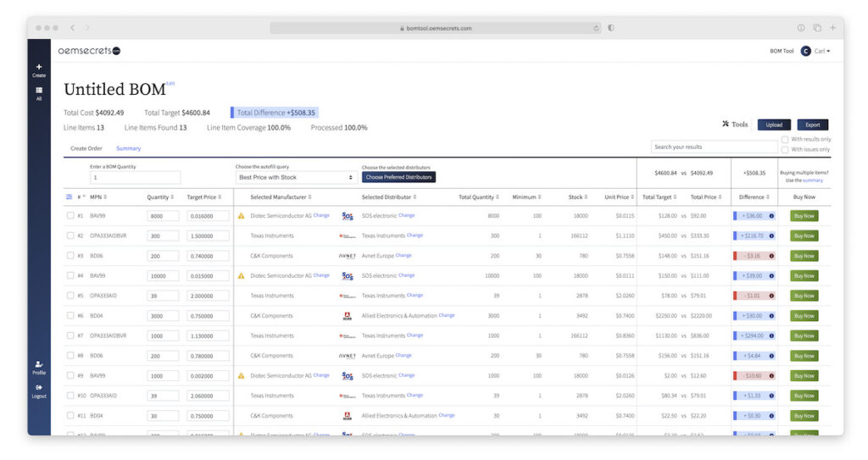Image resolution: width=868 pixels, height=460 pixels.
Task: Open the BOM Tool menu item
Action: point(782,51)
